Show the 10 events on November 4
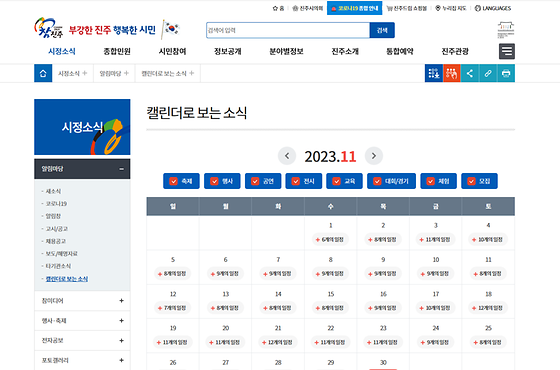The width and height of the screenshot is (560, 370). coord(488,240)
